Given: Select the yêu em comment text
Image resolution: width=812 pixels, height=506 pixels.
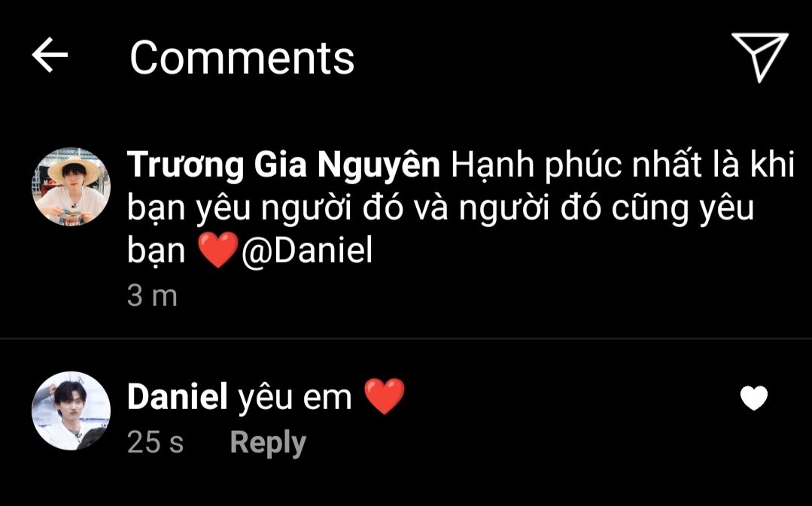Looking at the screenshot, I should pos(295,398).
